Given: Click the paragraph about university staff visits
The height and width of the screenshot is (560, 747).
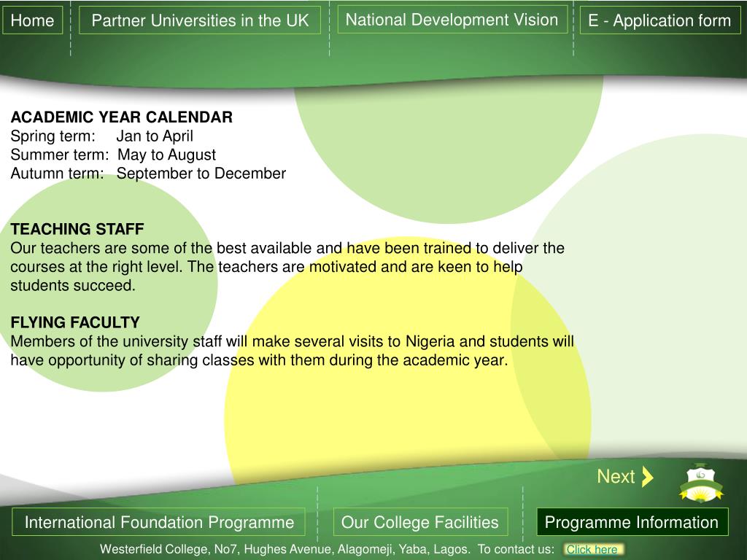Looking at the screenshot, I should click(x=292, y=351).
